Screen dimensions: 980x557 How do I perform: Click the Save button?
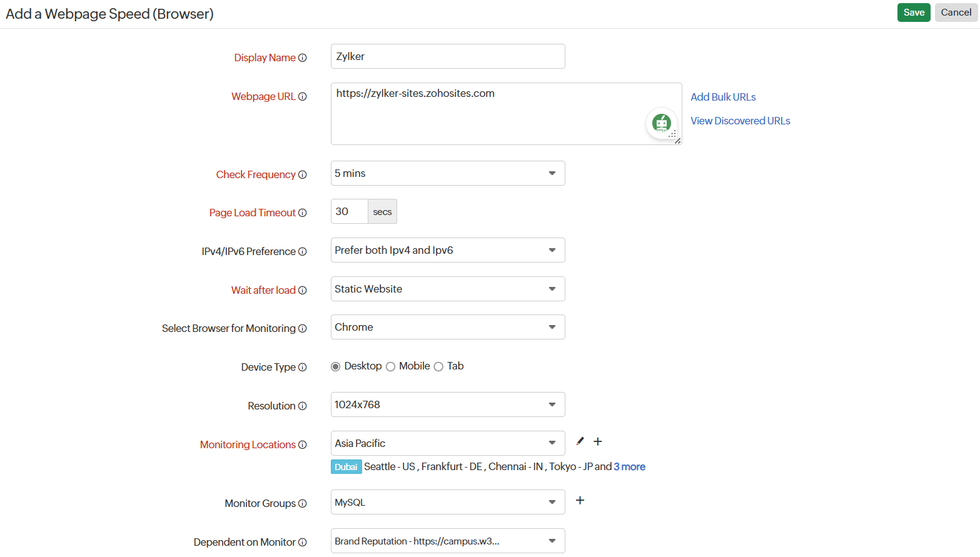pyautogui.click(x=913, y=13)
